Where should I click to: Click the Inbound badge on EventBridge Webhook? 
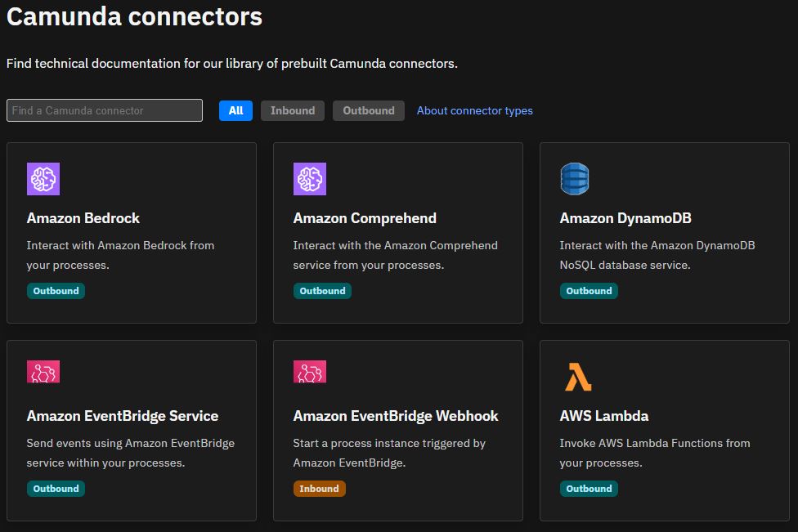319,489
